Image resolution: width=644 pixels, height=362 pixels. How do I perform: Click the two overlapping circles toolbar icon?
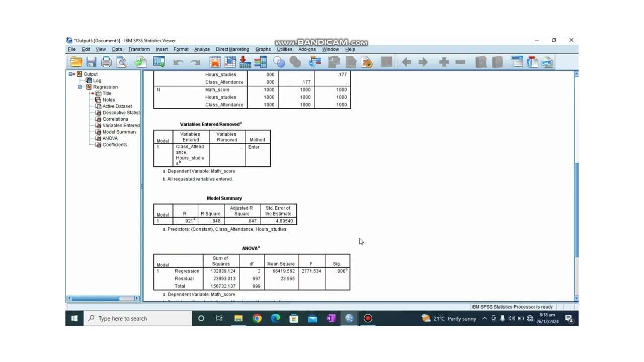coord(279,62)
